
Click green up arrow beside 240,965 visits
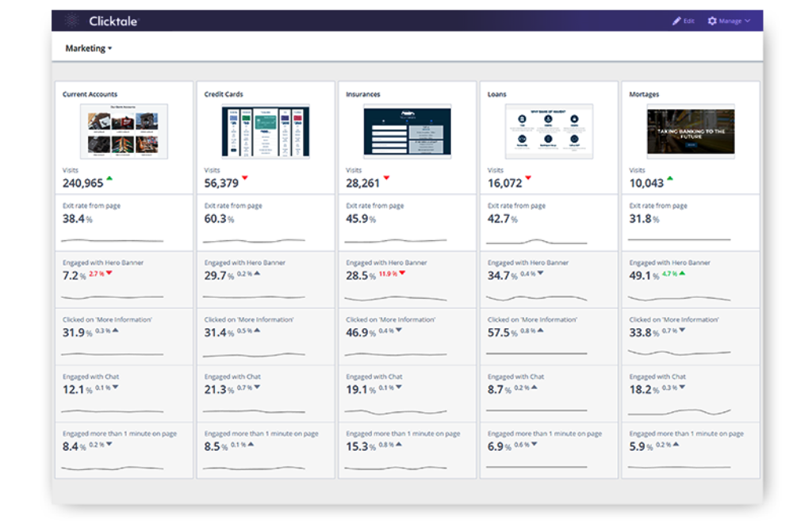click(x=109, y=178)
